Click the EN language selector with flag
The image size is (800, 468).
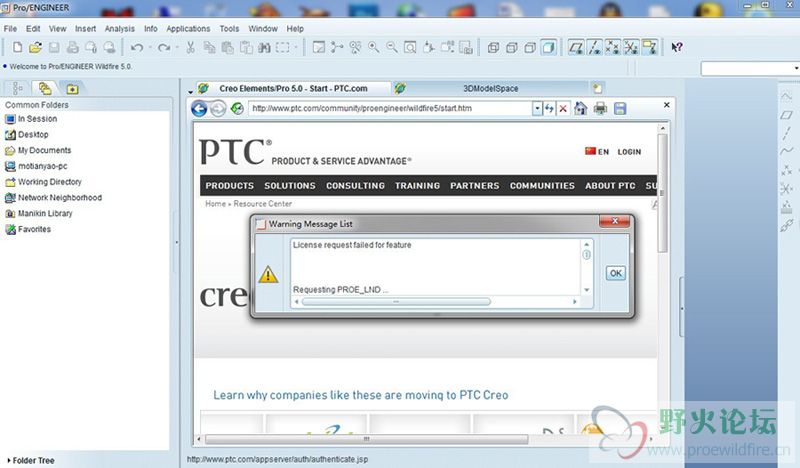coord(596,152)
